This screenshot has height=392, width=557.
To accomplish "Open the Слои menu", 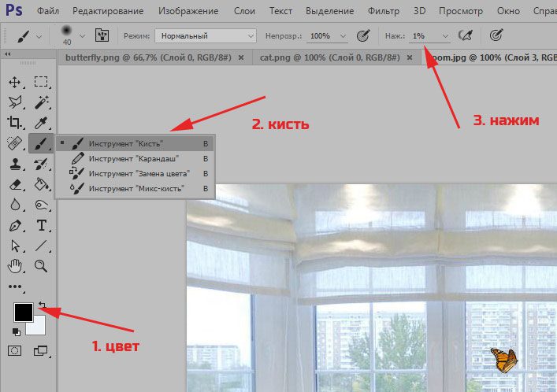I will tap(244, 11).
